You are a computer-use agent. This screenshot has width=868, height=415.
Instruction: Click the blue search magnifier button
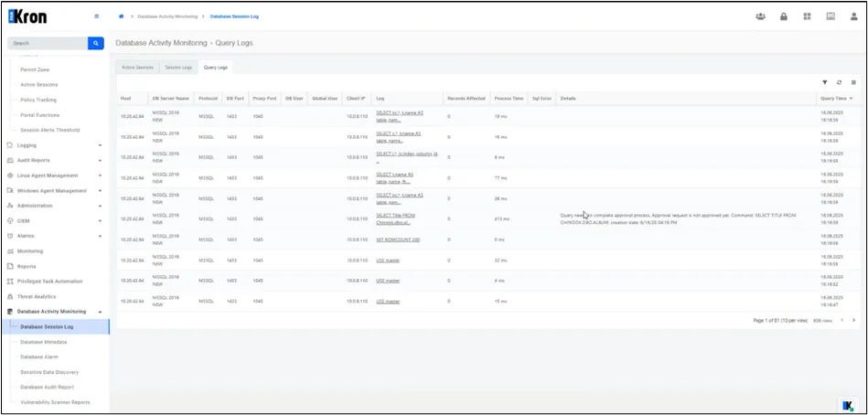(x=96, y=43)
